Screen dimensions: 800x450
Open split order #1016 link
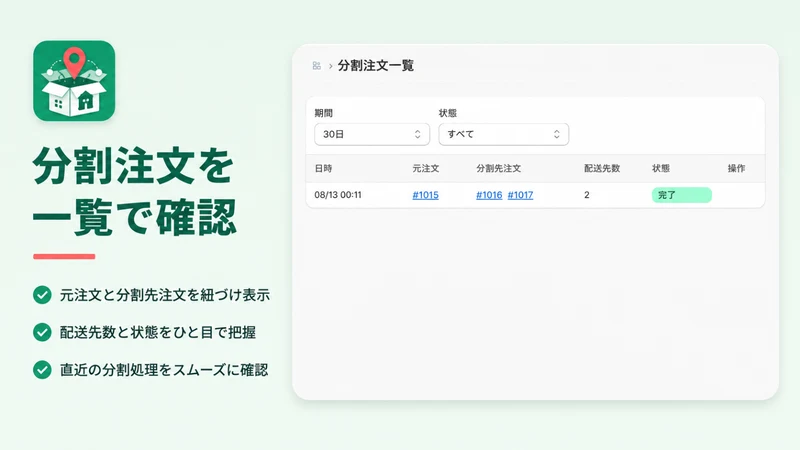click(x=489, y=195)
